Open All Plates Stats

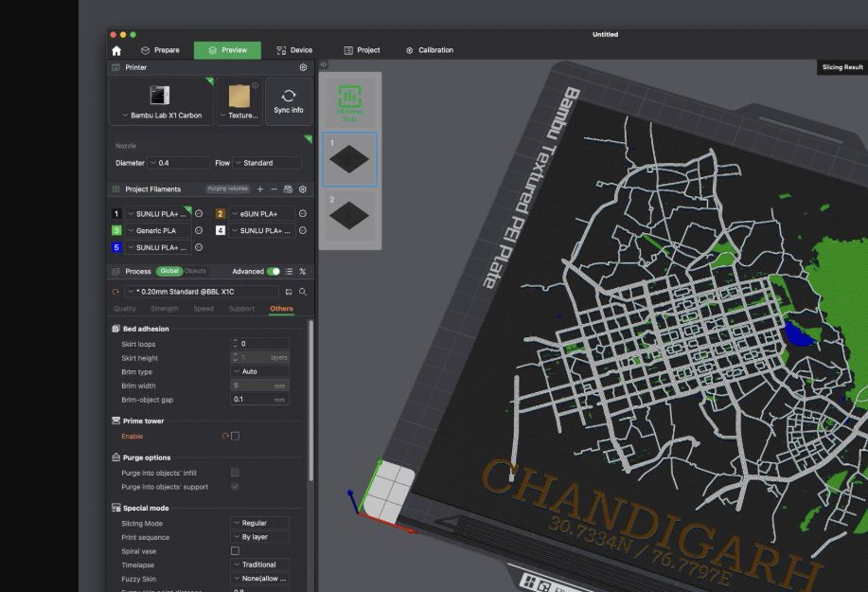350,102
